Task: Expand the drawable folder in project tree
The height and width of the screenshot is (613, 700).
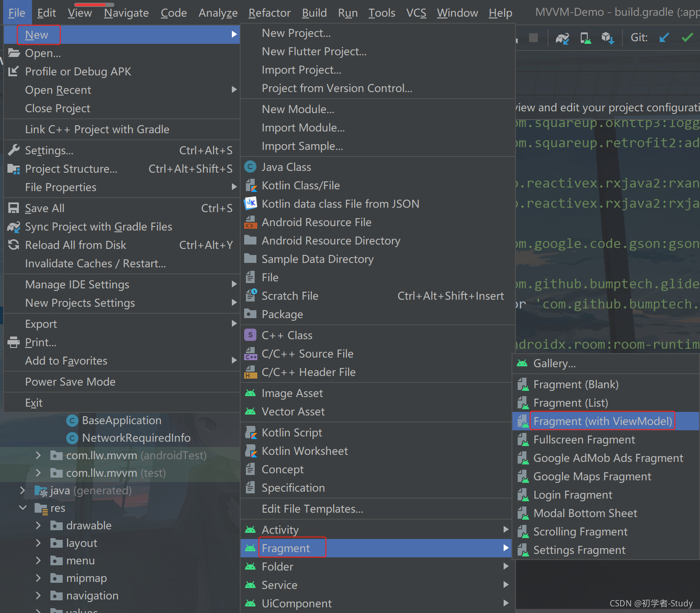Action: click(38, 525)
